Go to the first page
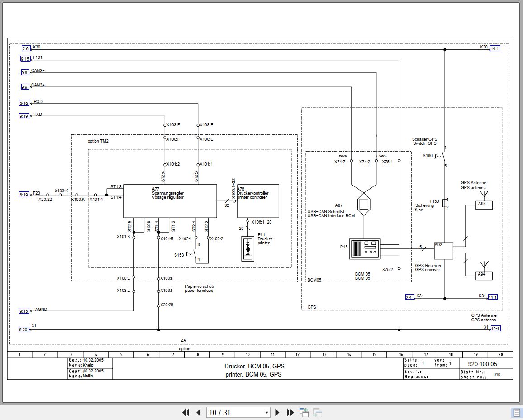 tap(186, 413)
